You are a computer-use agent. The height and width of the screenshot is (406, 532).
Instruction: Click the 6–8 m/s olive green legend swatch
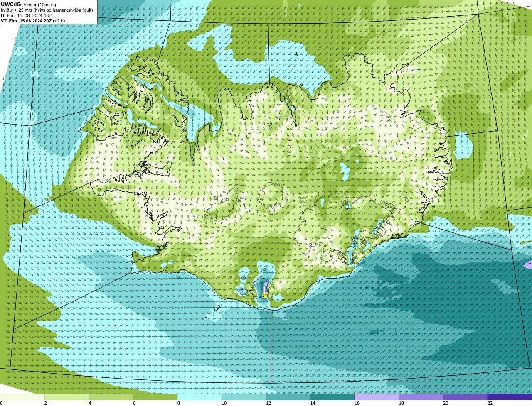pyautogui.click(x=155, y=397)
